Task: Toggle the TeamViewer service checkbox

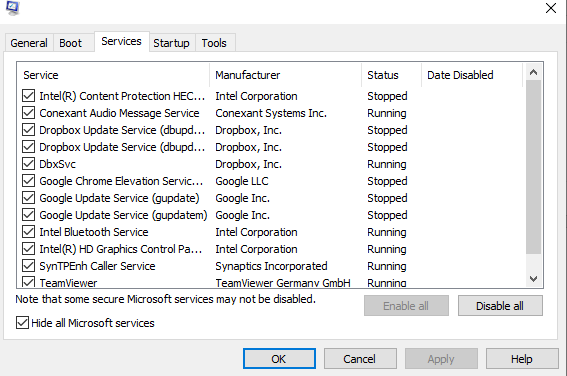Action: coord(28,282)
